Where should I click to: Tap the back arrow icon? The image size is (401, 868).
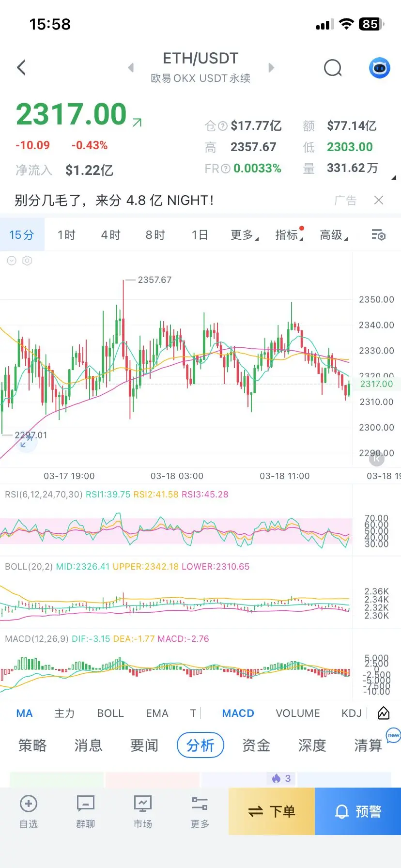pos(21,67)
